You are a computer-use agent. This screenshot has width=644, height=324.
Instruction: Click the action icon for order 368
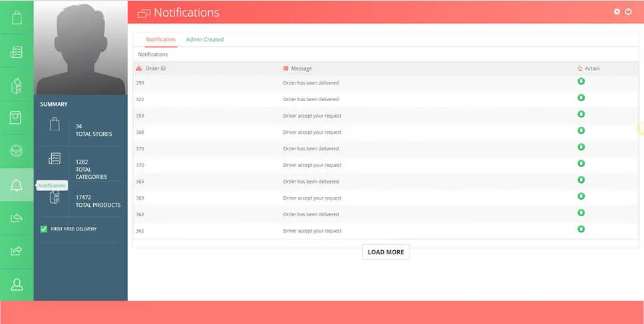[581, 130]
